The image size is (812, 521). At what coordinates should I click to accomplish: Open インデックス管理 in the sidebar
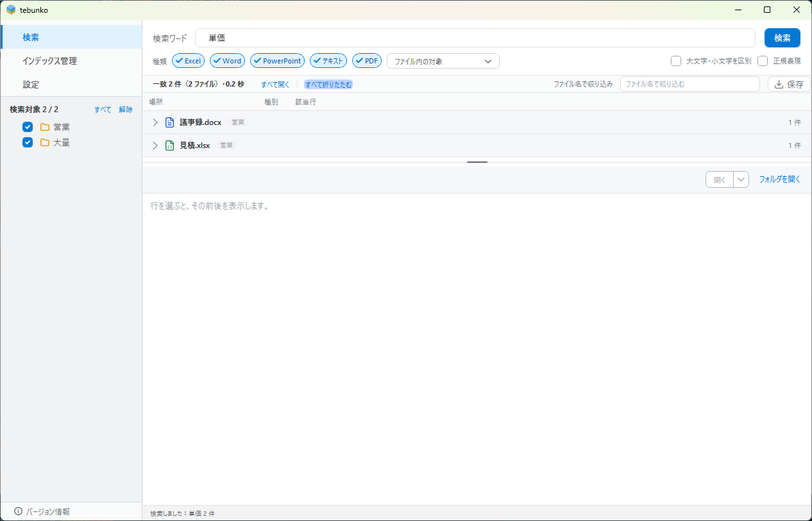click(71, 61)
